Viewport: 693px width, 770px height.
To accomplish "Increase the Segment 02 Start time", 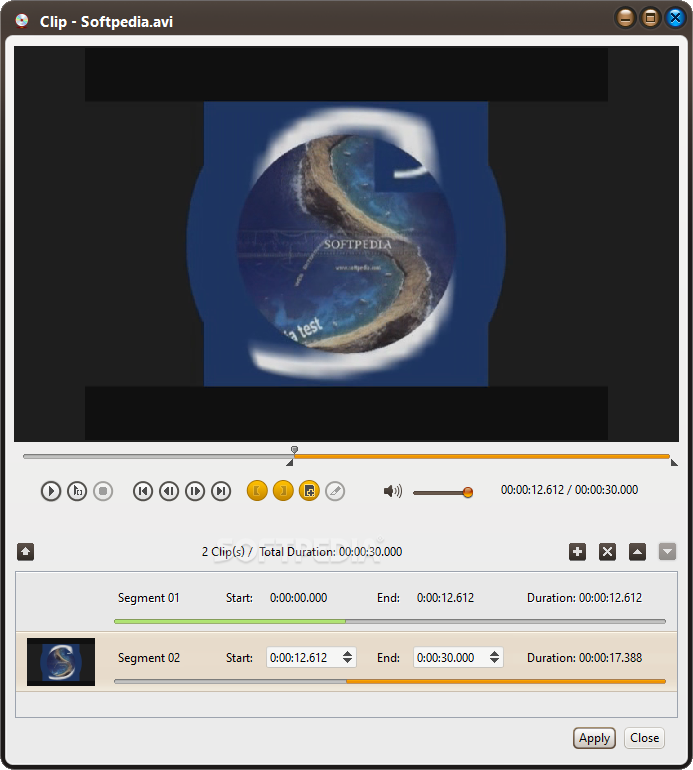I will pos(347,653).
